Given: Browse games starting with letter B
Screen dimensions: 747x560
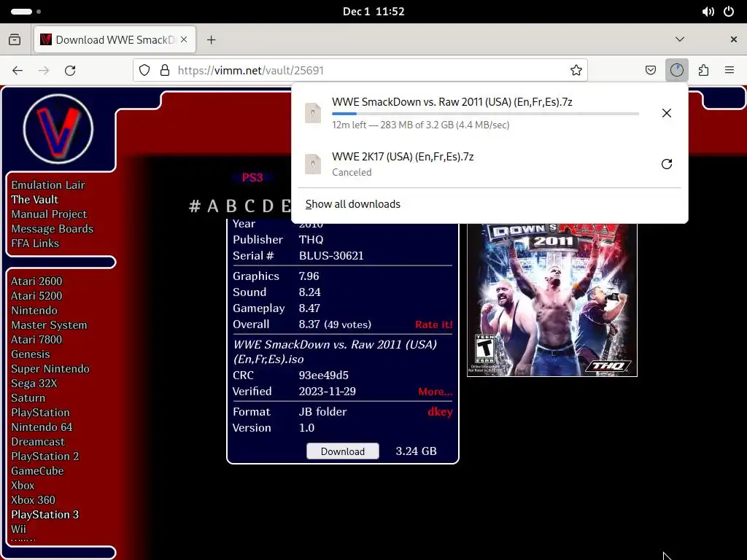Looking at the screenshot, I should 231,206.
